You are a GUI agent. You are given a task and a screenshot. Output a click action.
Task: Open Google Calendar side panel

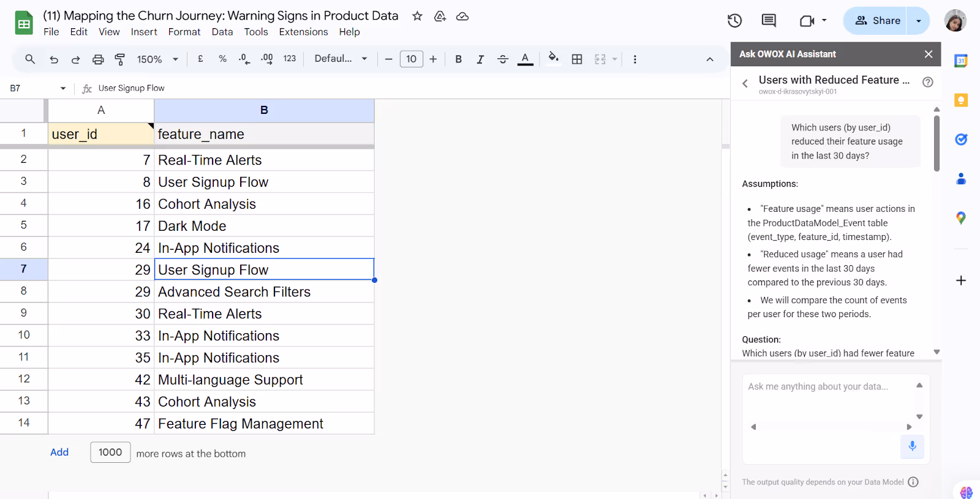(961, 61)
